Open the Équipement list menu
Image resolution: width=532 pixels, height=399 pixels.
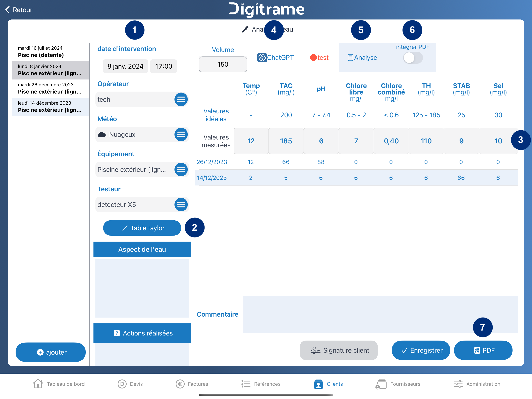pos(181,170)
